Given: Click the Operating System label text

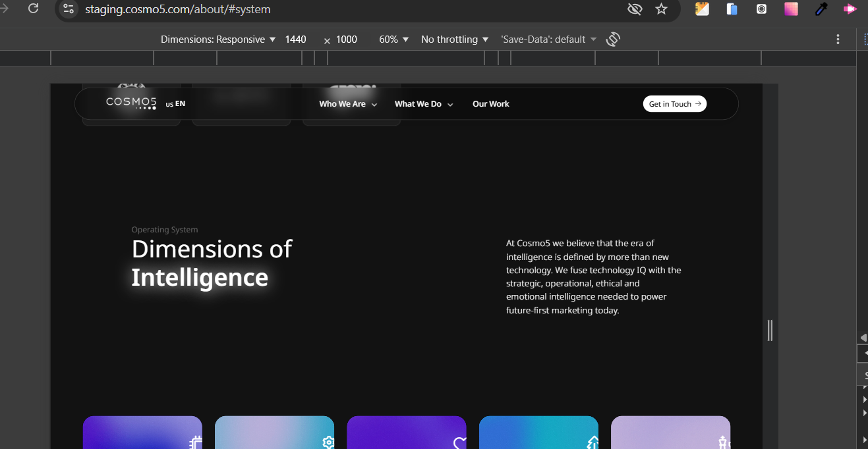Looking at the screenshot, I should click(x=165, y=230).
